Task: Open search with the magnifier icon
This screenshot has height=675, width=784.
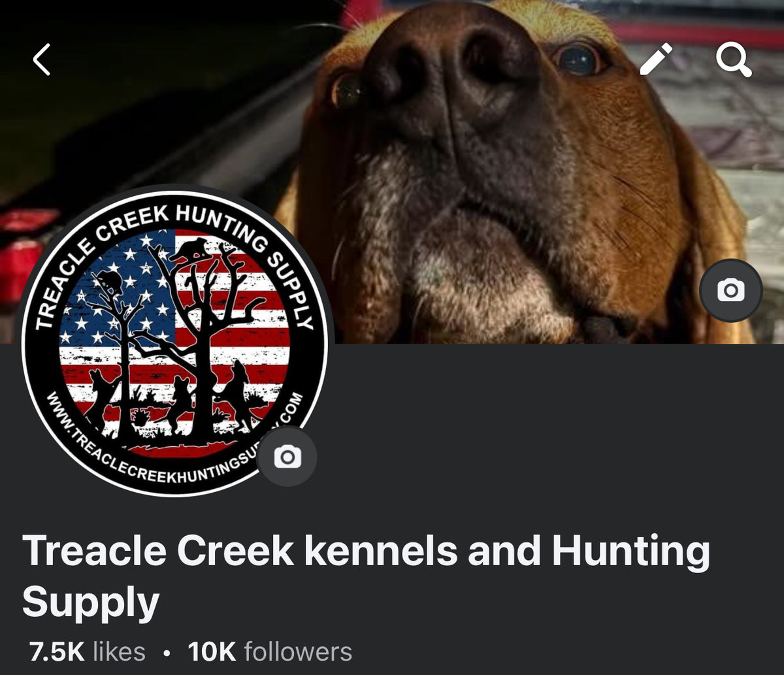Action: point(733,60)
